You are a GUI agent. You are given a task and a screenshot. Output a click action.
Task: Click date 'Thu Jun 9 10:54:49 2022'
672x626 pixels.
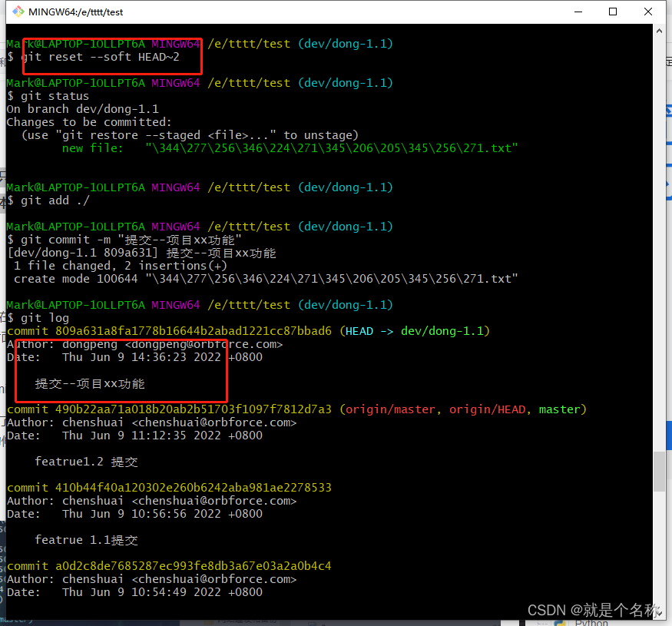pyautogui.click(x=141, y=592)
